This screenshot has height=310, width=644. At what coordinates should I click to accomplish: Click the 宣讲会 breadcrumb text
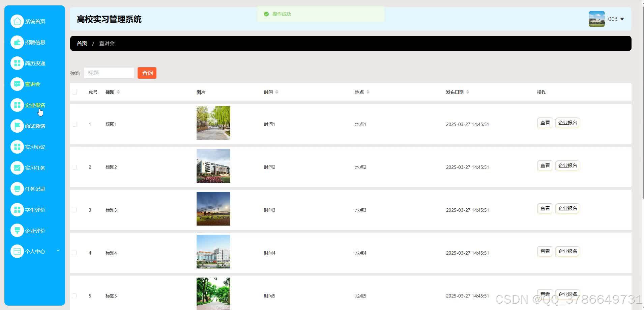tap(107, 44)
